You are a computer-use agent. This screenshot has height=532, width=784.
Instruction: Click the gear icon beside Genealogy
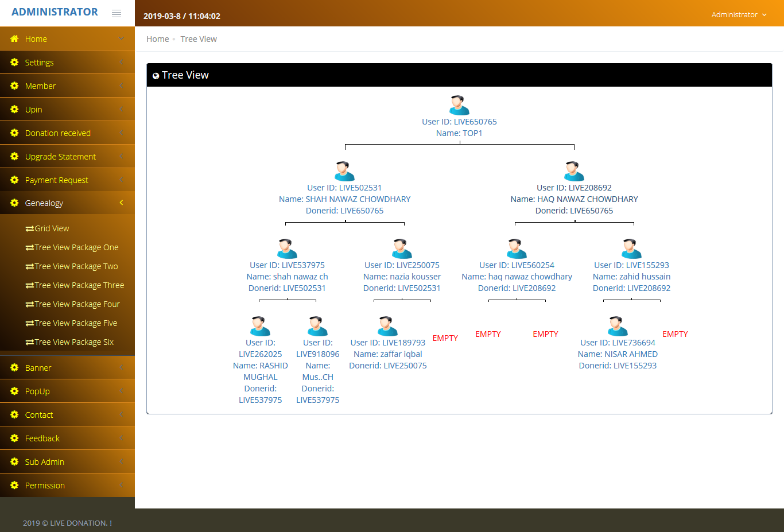[14, 203]
